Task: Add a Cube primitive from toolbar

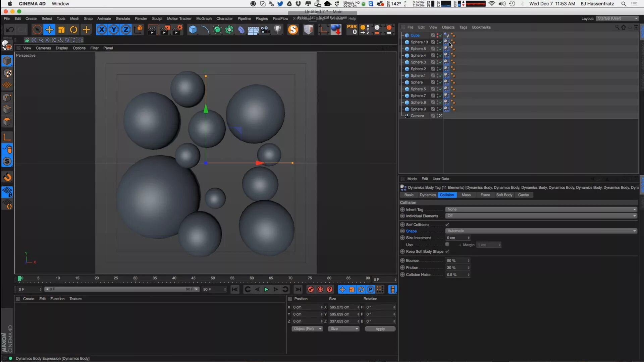Action: coord(193,30)
